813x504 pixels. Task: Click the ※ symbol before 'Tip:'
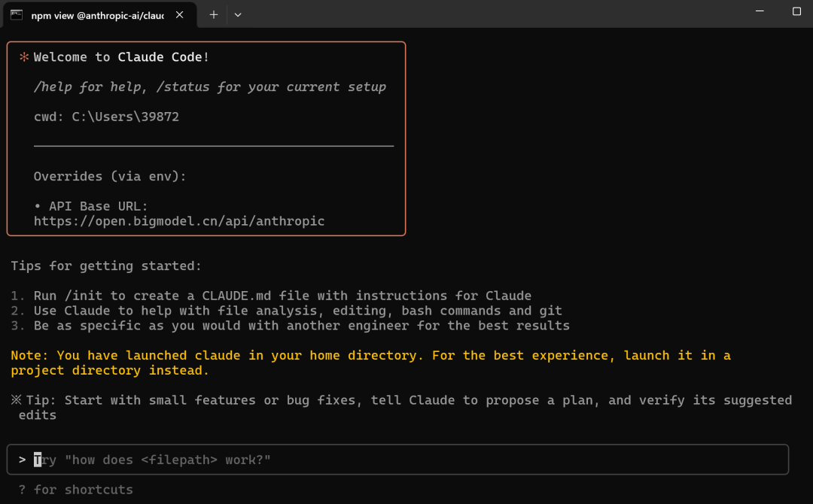pos(17,399)
